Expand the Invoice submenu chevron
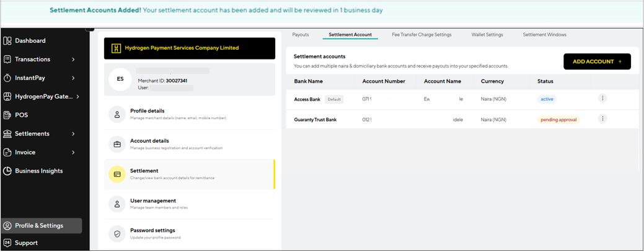 coord(73,153)
